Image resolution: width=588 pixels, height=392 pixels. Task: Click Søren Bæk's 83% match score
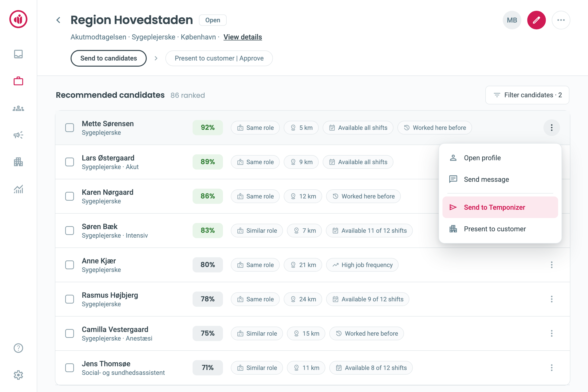click(208, 231)
